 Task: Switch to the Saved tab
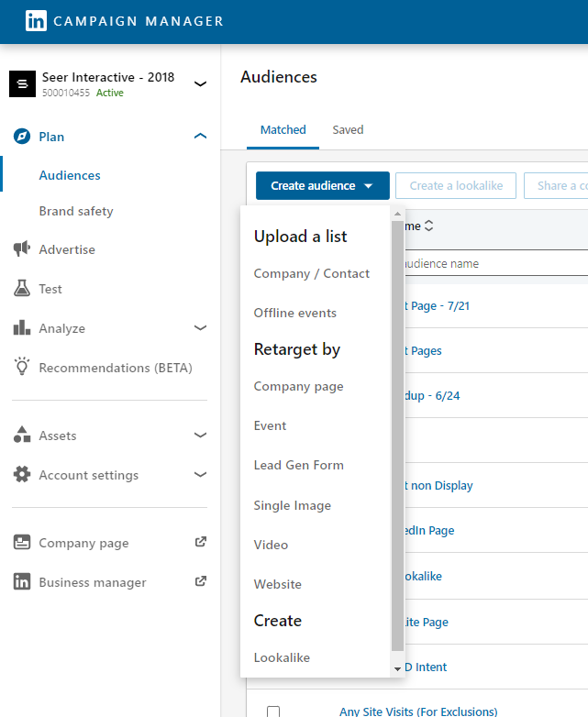coord(348,130)
